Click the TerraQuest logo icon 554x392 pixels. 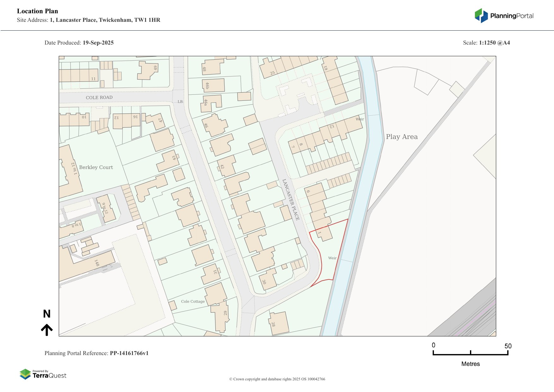pyautogui.click(x=25, y=374)
